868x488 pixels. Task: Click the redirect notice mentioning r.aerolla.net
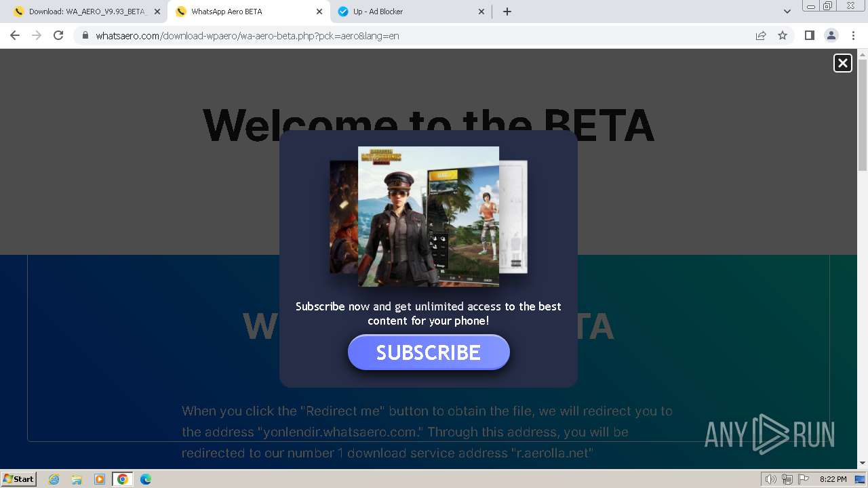427,432
